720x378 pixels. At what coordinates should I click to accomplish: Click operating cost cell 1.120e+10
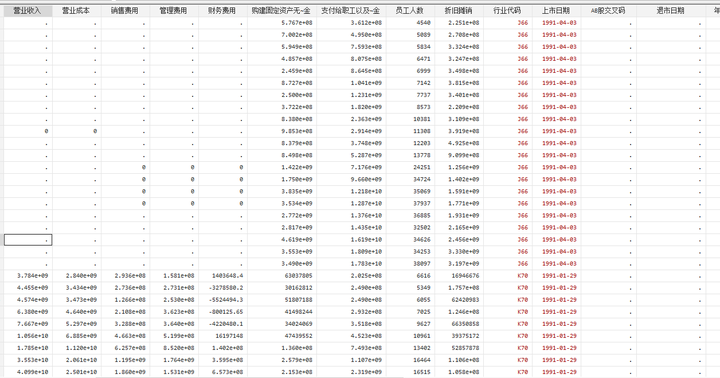click(77, 348)
